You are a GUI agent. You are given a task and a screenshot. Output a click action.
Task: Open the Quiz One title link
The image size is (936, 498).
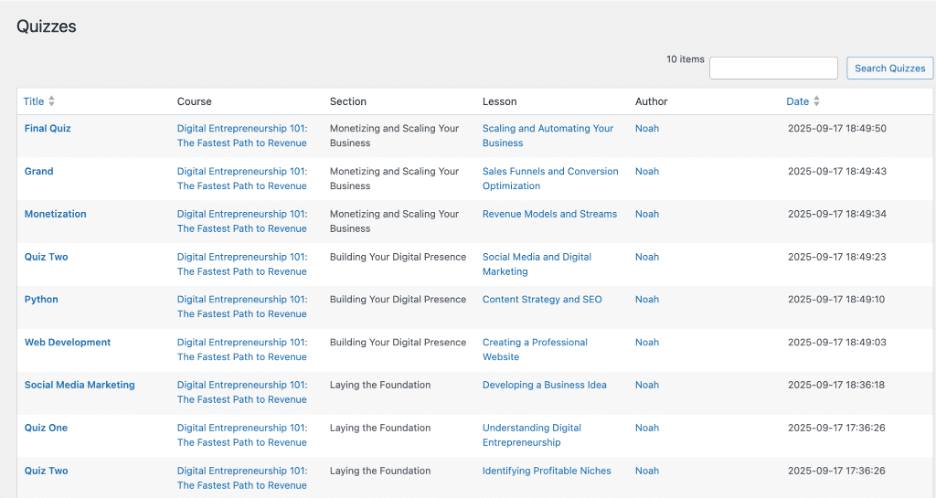(46, 428)
